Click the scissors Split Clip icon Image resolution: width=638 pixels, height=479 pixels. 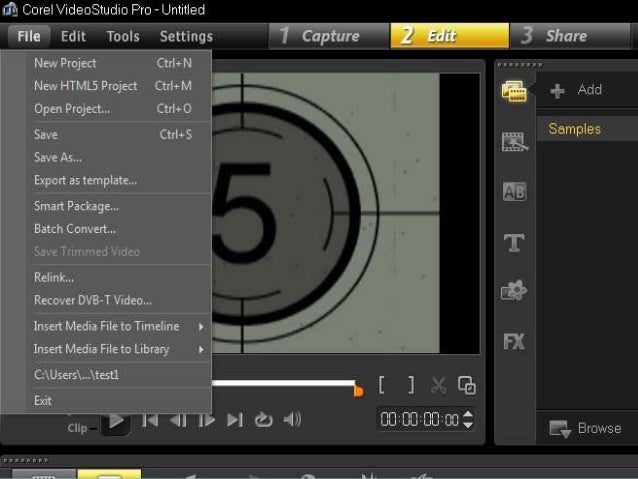coord(438,385)
